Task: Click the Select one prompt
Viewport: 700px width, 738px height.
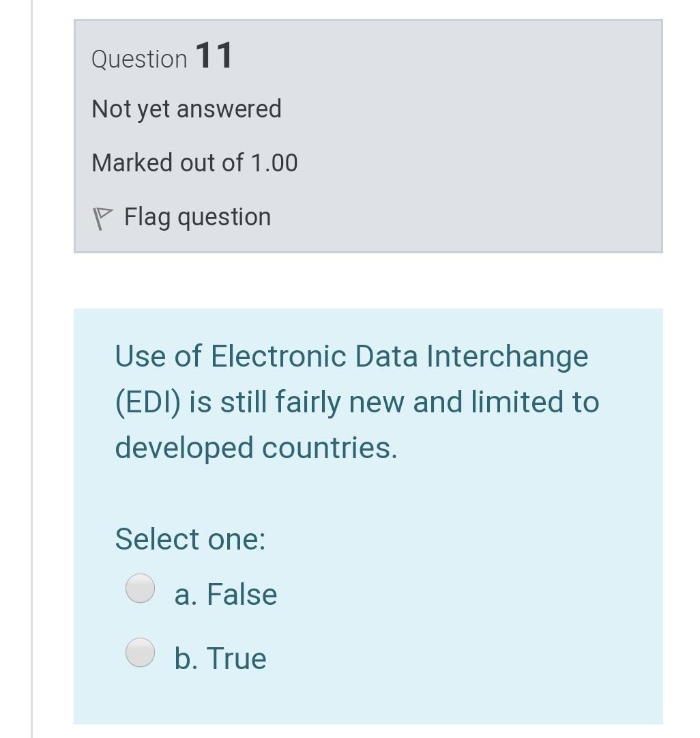Action: 190,539
